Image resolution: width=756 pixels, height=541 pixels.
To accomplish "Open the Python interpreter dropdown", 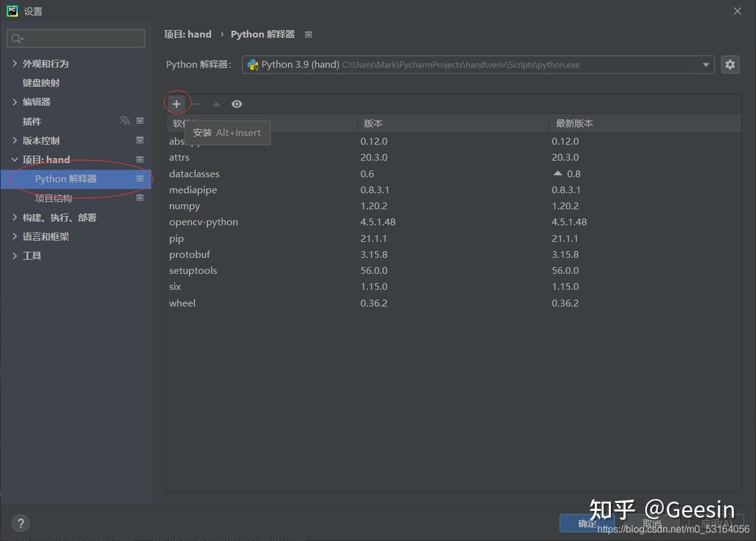I will pos(706,64).
